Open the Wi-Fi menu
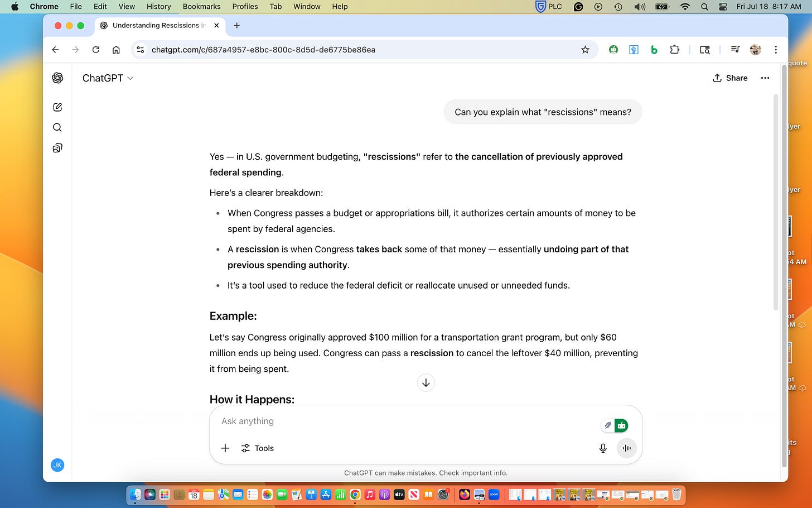The image size is (812, 508). 685,7
